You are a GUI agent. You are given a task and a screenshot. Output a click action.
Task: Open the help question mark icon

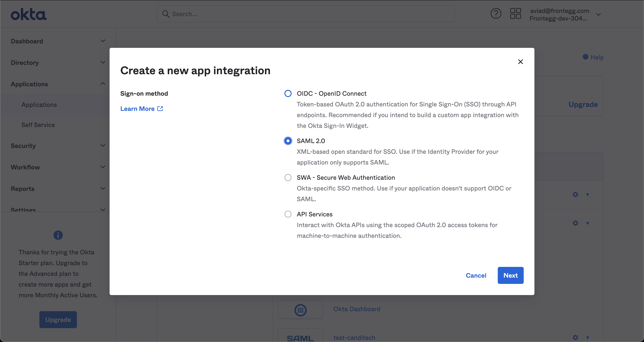pyautogui.click(x=496, y=14)
